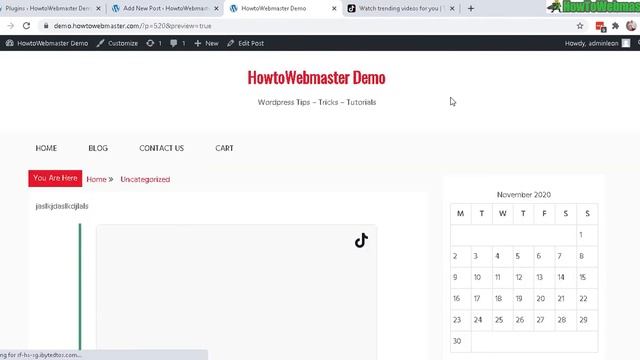Viewport: 640px width, 360px height.
Task: Open the CONTACT US page
Action: click(x=162, y=148)
